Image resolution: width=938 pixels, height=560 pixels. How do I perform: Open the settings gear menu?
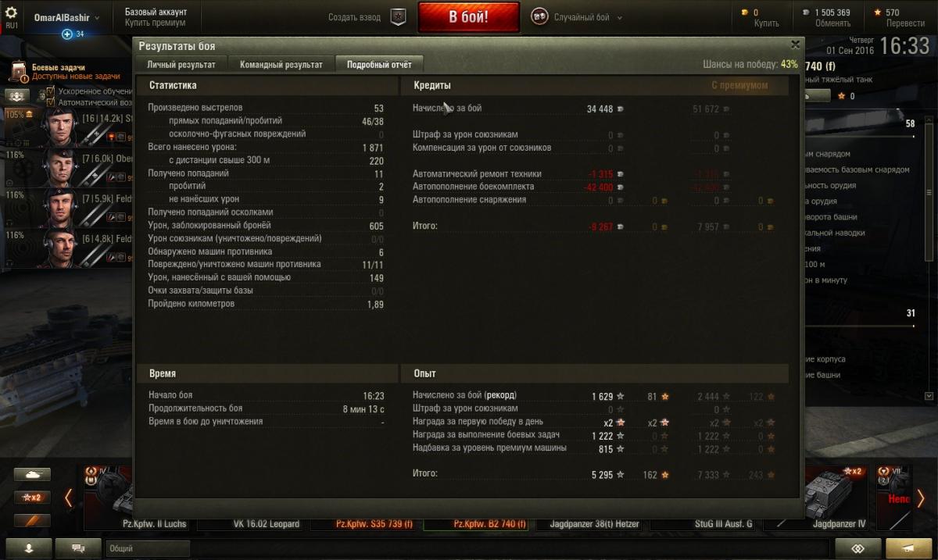pyautogui.click(x=11, y=13)
